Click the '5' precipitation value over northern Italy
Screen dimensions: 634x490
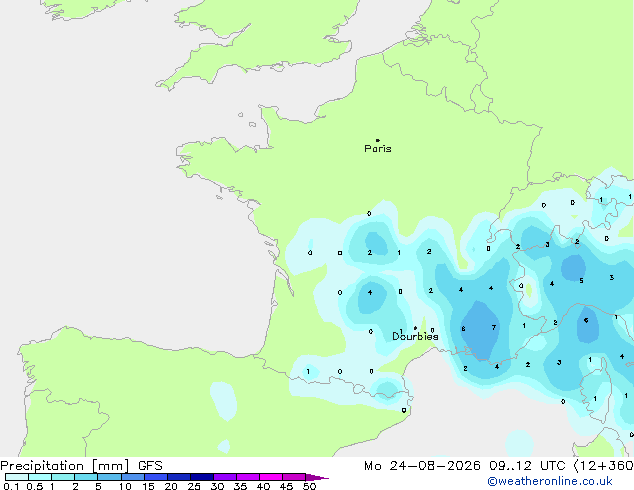click(581, 281)
